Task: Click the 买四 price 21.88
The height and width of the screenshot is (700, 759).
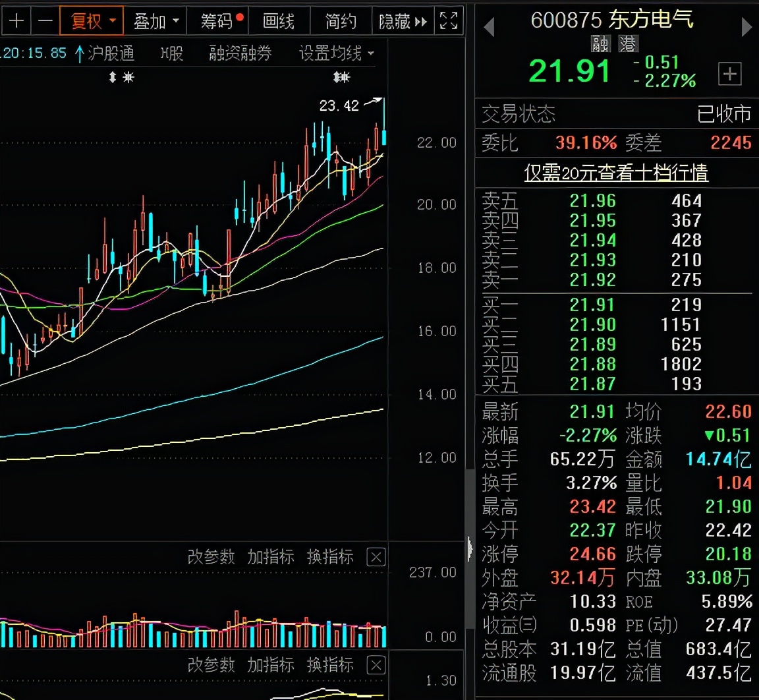Action: click(592, 364)
